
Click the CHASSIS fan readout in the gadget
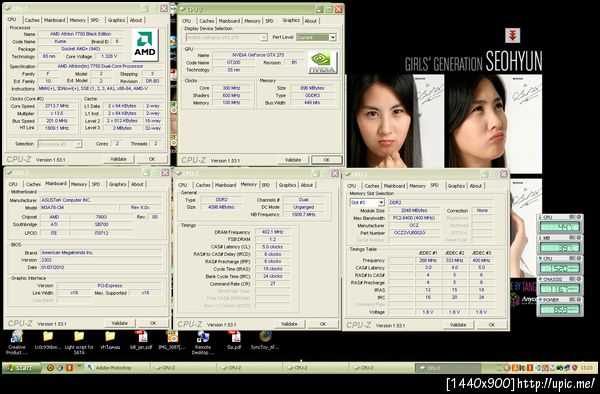pyautogui.click(x=560, y=288)
